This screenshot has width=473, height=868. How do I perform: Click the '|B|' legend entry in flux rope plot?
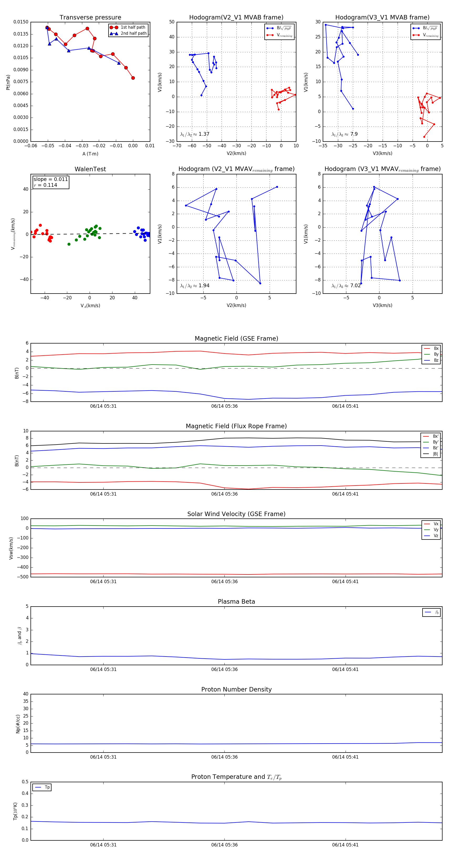point(431,454)
